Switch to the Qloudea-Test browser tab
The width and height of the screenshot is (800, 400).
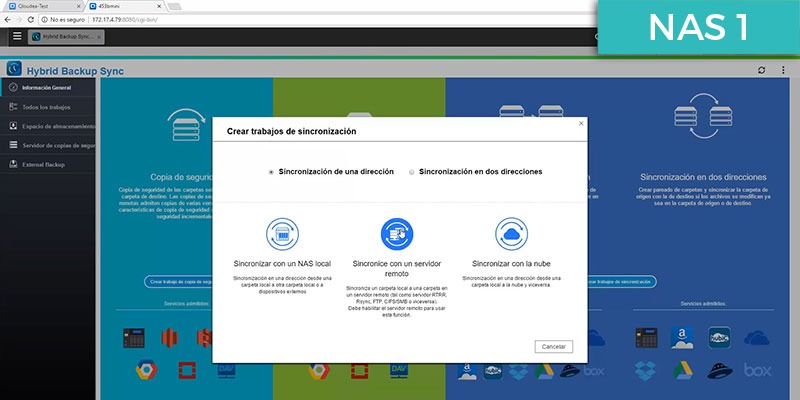42,6
